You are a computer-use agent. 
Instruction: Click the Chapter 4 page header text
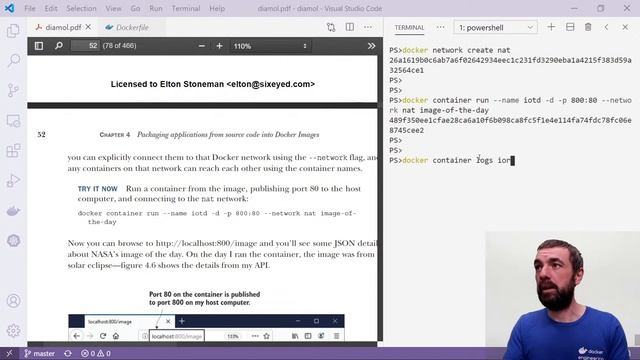point(209,135)
